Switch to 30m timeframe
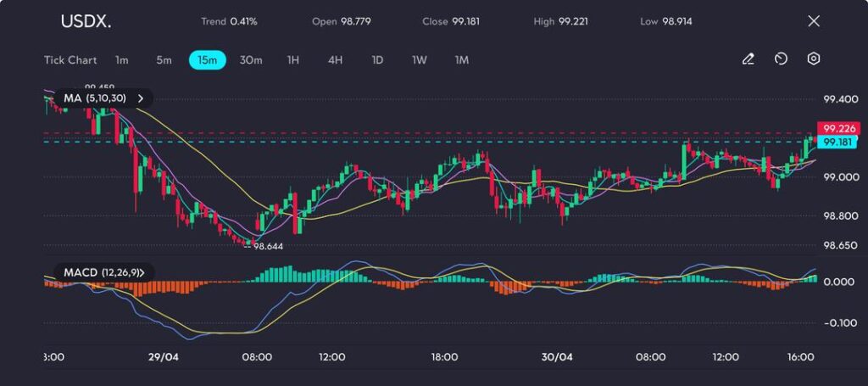This screenshot has width=868, height=386. coord(251,60)
